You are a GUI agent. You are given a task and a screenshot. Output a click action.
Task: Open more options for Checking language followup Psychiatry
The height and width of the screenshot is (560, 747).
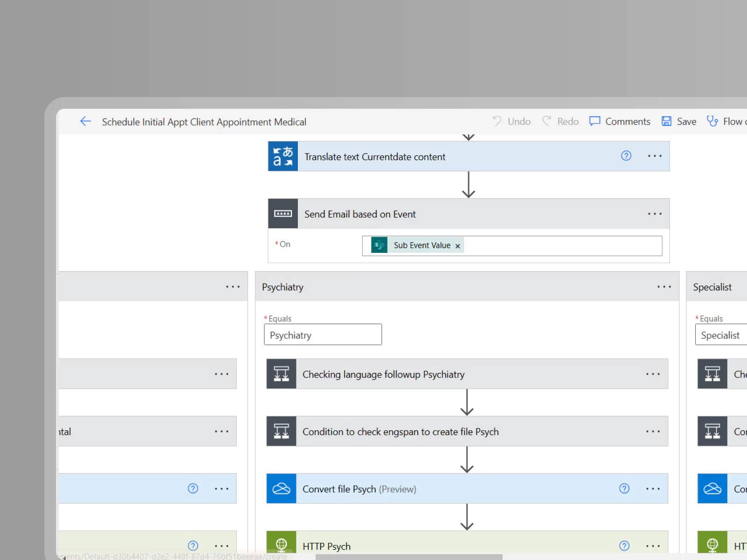tap(653, 374)
